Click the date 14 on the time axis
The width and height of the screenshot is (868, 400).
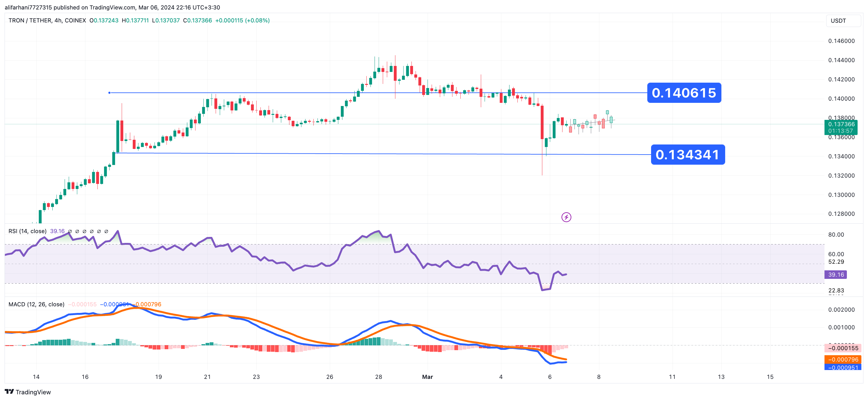(x=36, y=377)
